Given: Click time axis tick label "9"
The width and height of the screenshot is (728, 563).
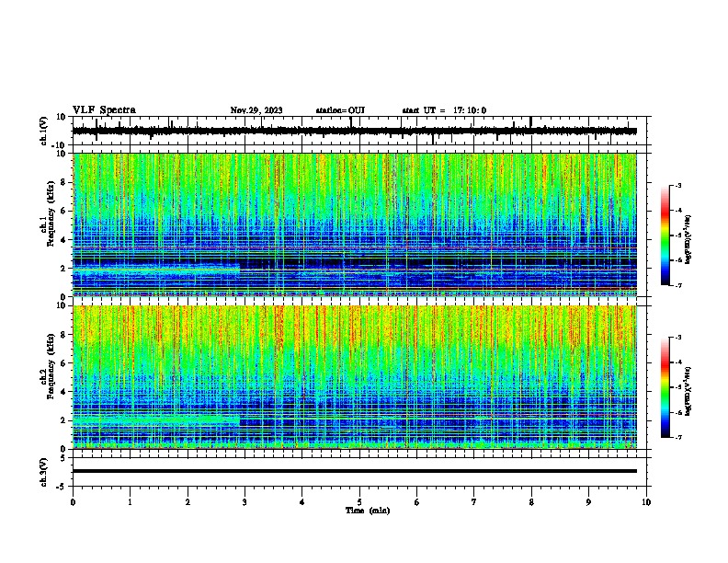Looking at the screenshot, I should click(588, 502).
